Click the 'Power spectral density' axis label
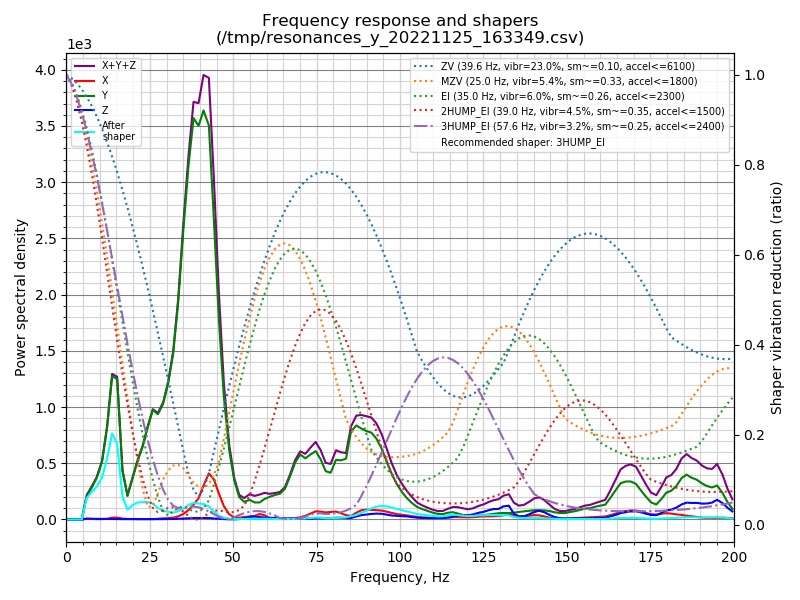The height and width of the screenshot is (600, 800). pyautogui.click(x=20, y=298)
